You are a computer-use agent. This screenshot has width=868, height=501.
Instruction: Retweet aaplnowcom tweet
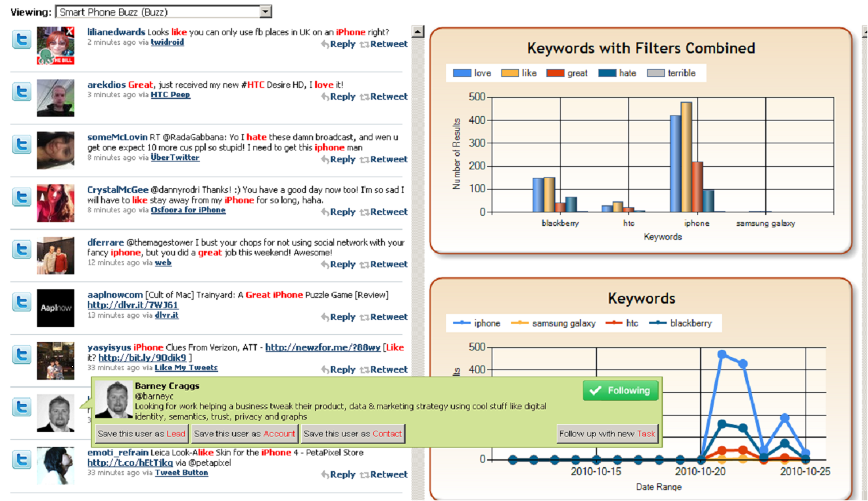(384, 317)
